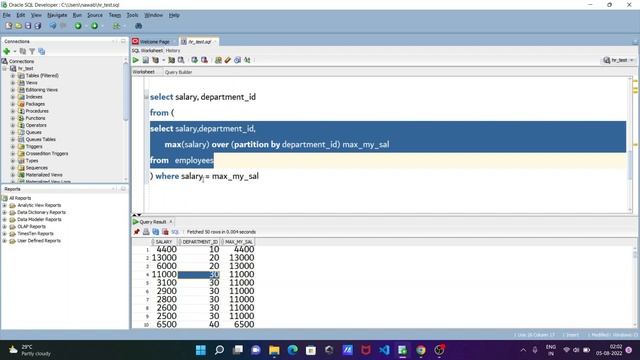This screenshot has height=360, width=640.
Task: Pin the Query Result with red pin icon
Action: point(136,232)
